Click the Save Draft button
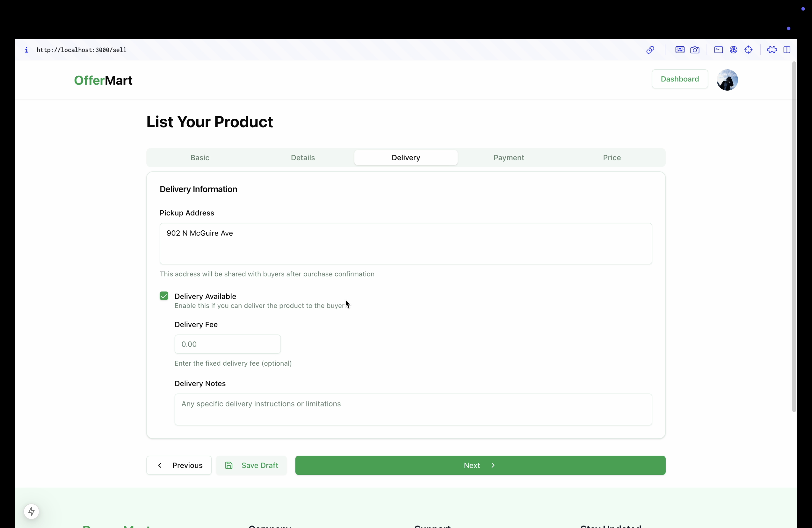This screenshot has height=528, width=812. coord(251,465)
